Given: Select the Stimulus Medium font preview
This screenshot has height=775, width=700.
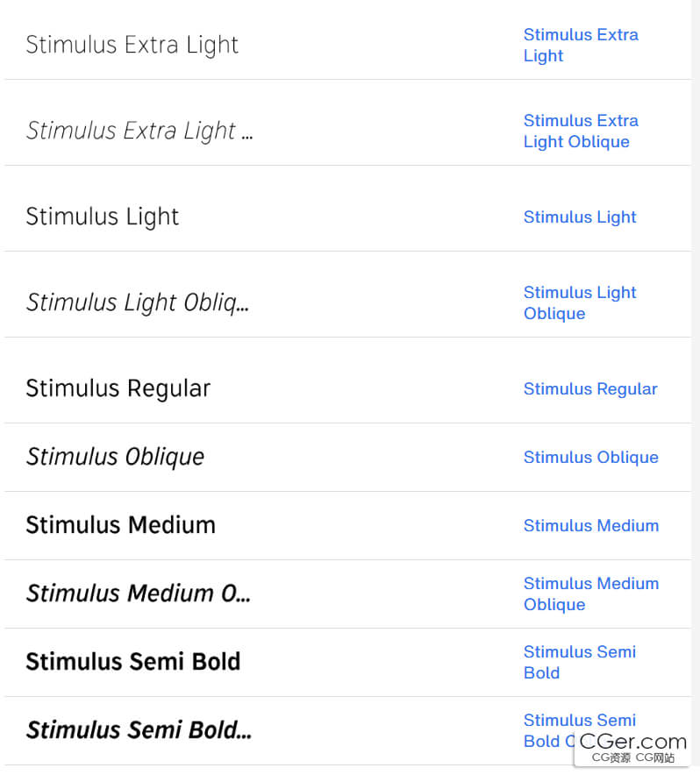Looking at the screenshot, I should (121, 525).
